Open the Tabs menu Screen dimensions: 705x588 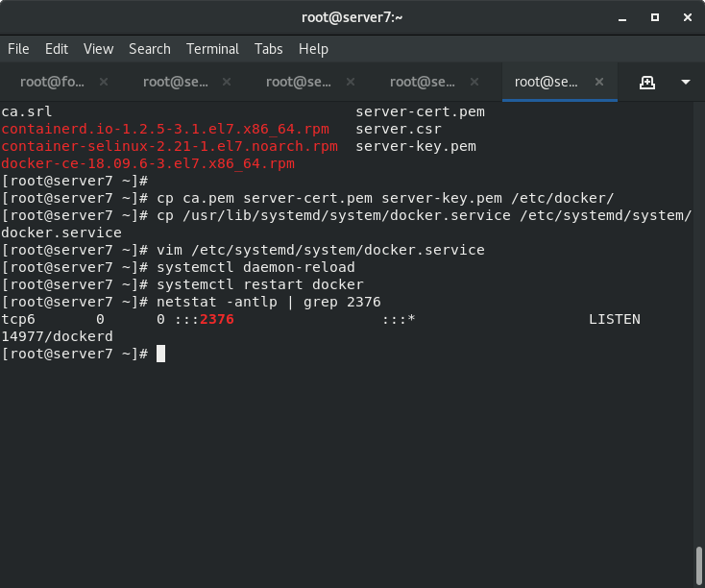268,49
